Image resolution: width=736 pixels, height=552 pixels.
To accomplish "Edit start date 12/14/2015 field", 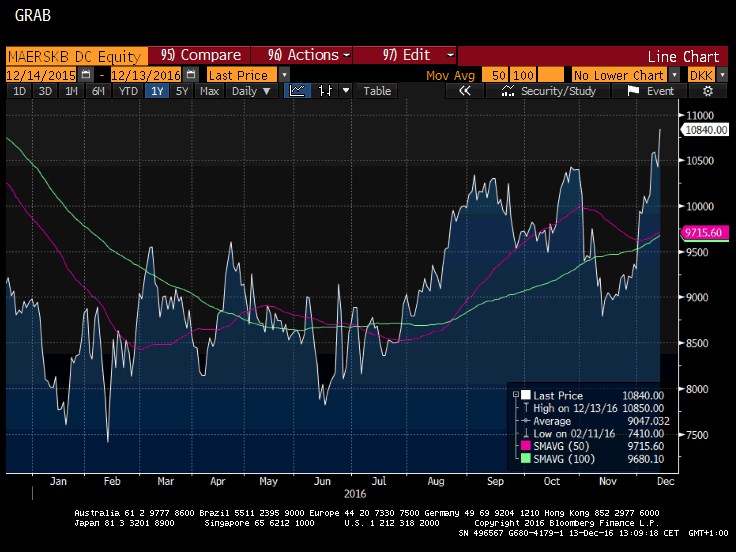I will pyautogui.click(x=41, y=75).
